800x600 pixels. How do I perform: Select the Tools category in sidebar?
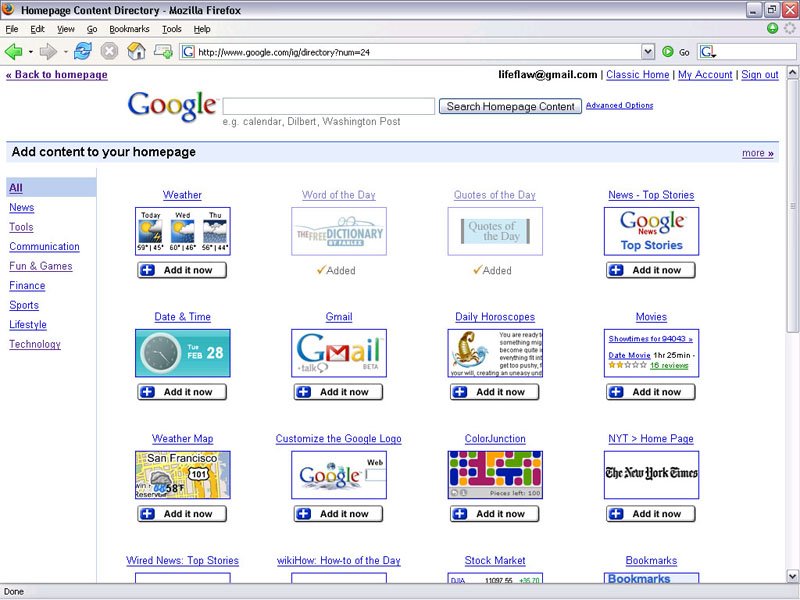21,227
